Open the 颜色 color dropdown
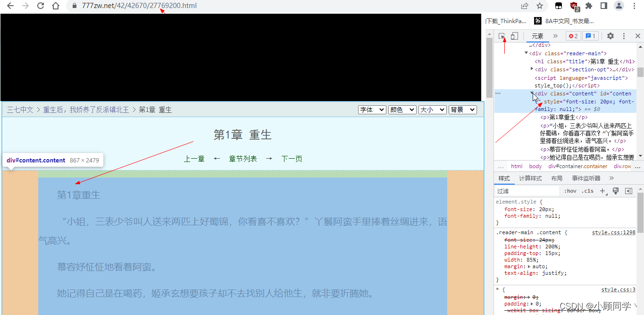This screenshot has height=315, width=644. point(402,110)
